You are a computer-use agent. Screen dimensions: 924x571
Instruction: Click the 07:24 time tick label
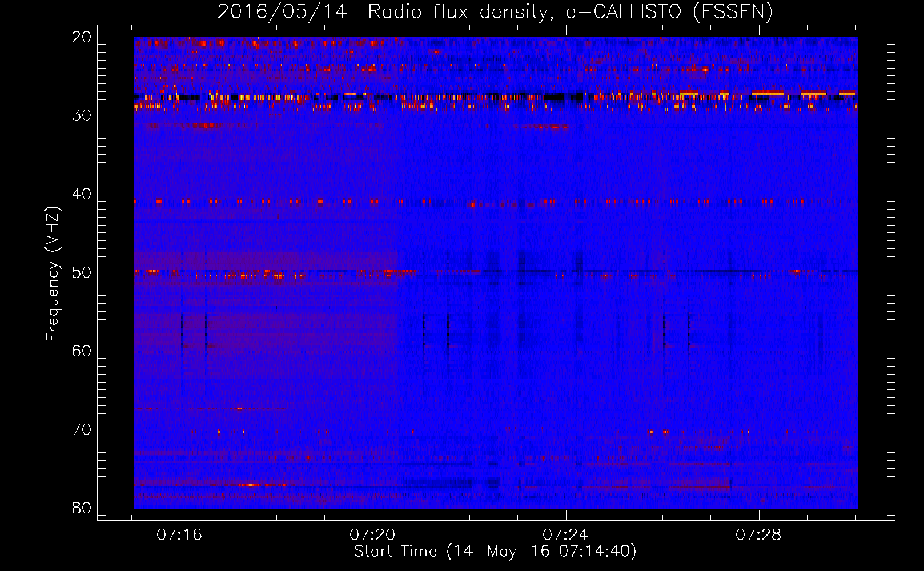pyautogui.click(x=565, y=535)
